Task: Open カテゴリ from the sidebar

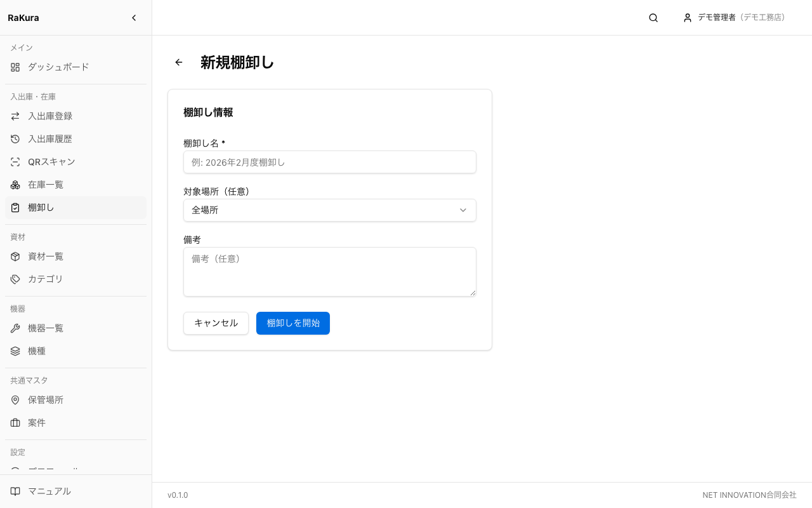Action: (x=76, y=279)
